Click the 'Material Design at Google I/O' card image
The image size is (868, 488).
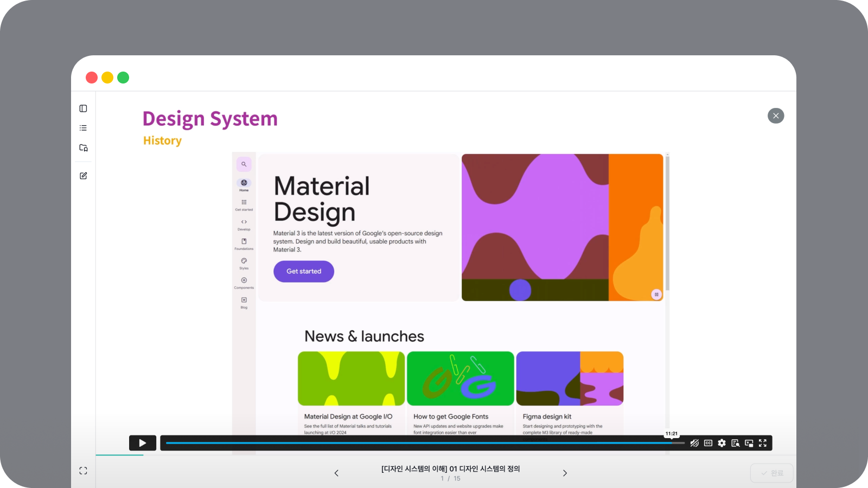coord(352,378)
